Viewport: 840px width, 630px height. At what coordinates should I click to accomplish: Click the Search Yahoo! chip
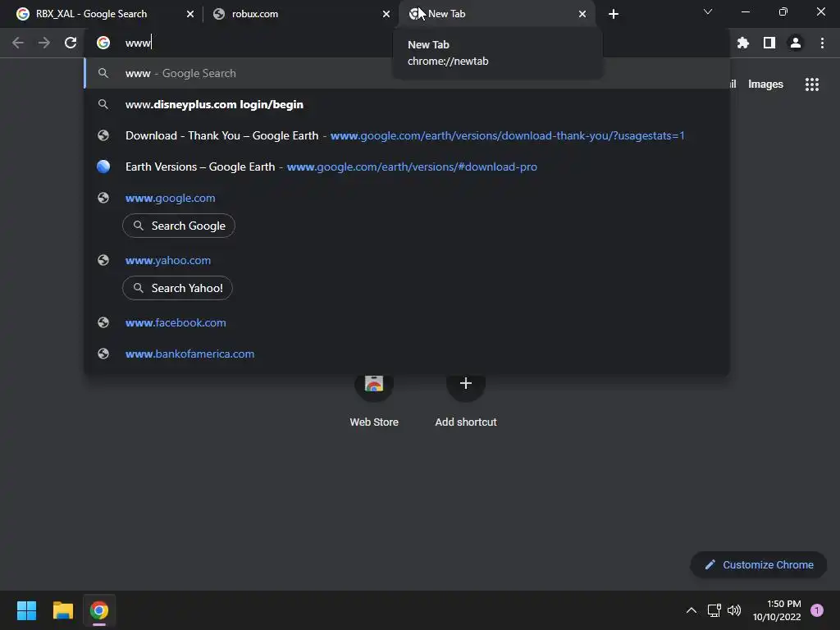tap(177, 288)
